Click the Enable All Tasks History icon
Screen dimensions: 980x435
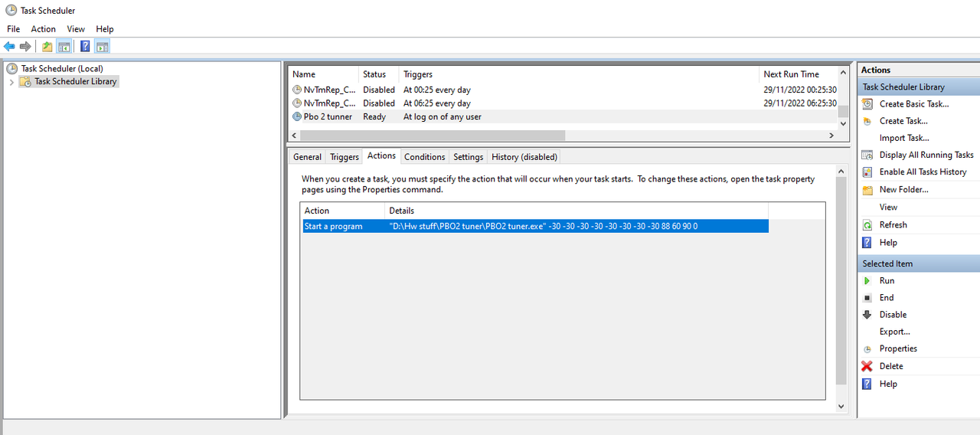(867, 172)
